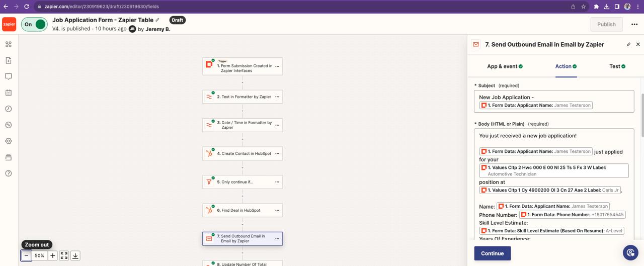This screenshot has height=266, width=644.
Task: Open the Zap details page icon in left sidebar
Action: [x=9, y=60]
